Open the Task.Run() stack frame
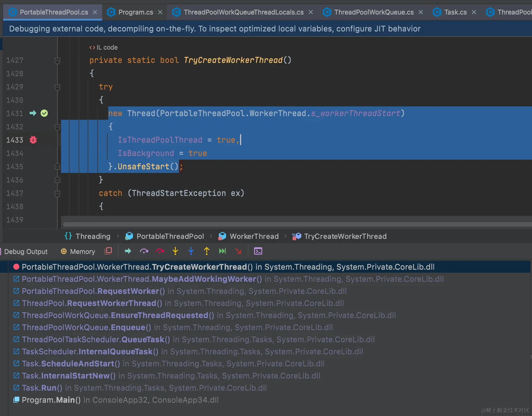The height and width of the screenshot is (416, 532). tap(42, 388)
